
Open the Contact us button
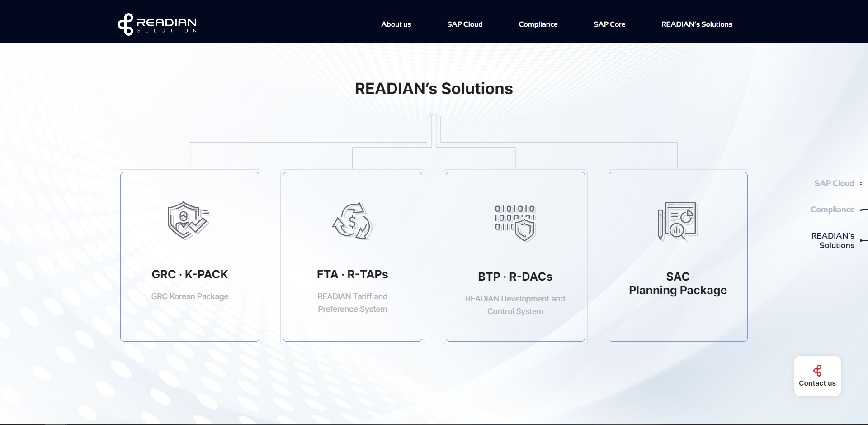[x=817, y=376]
